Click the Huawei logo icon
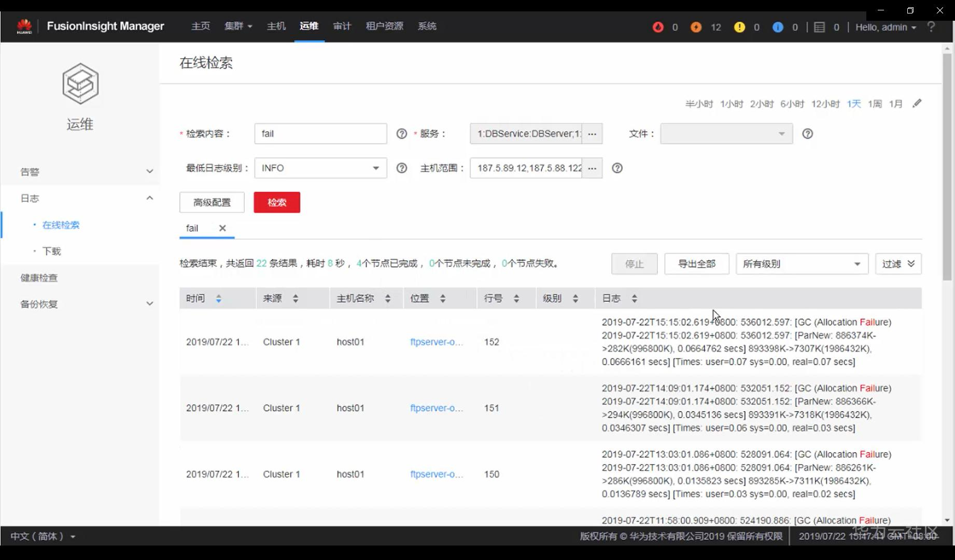This screenshot has height=560, width=955. tap(24, 26)
